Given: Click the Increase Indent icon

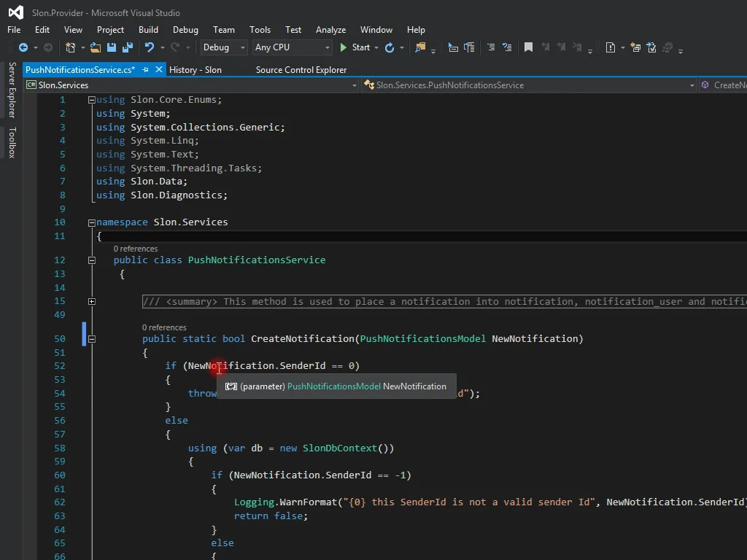Looking at the screenshot, I should [469, 47].
